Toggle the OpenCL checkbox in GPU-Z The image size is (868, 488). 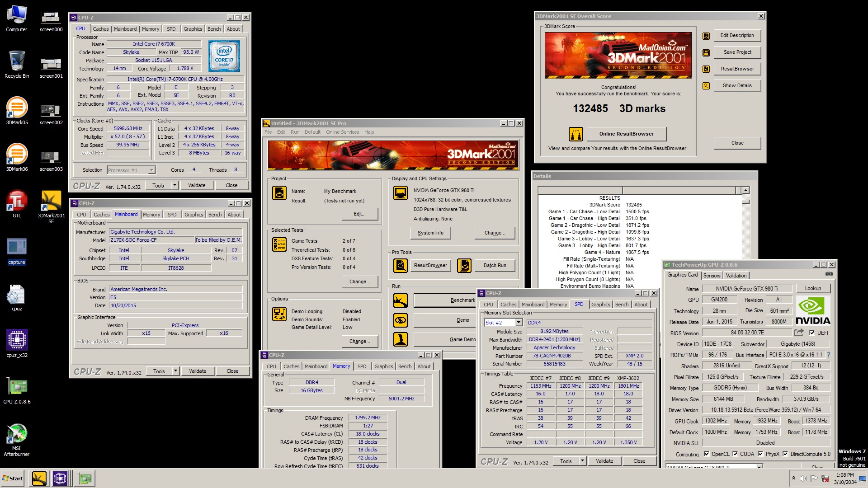[707, 454]
